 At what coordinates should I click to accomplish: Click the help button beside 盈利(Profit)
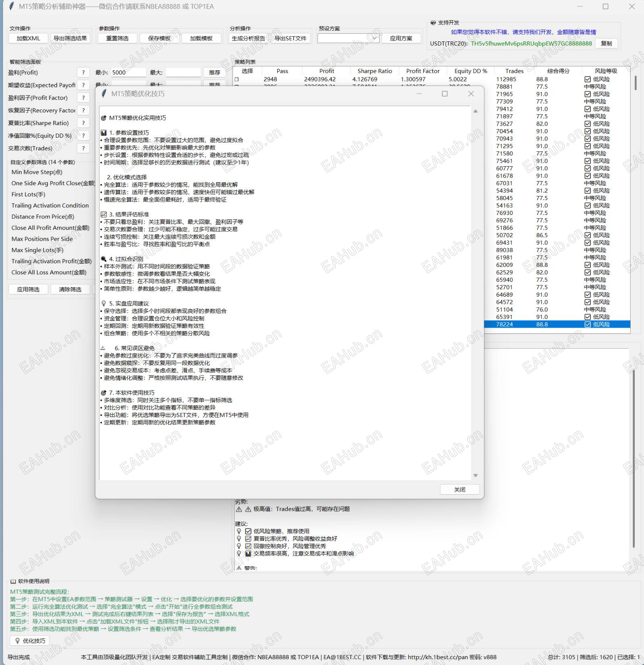(x=83, y=72)
